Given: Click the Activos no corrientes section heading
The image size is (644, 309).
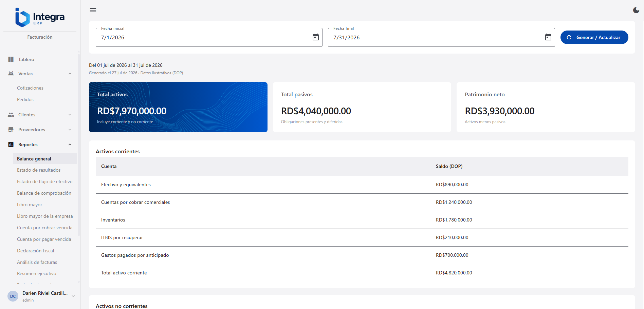Looking at the screenshot, I should [122, 306].
